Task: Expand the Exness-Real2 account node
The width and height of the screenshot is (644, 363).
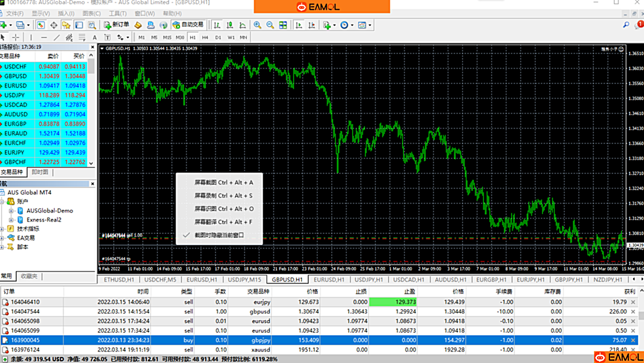Action: click(x=11, y=220)
